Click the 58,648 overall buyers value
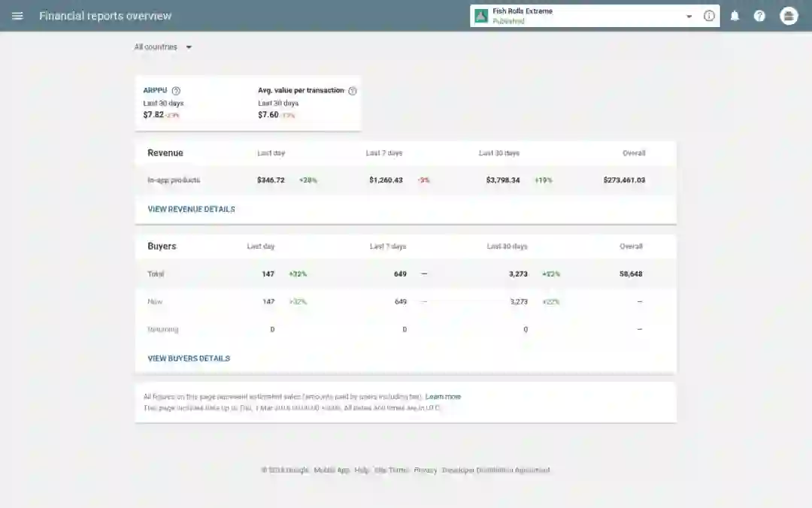The height and width of the screenshot is (508, 812). [631, 274]
